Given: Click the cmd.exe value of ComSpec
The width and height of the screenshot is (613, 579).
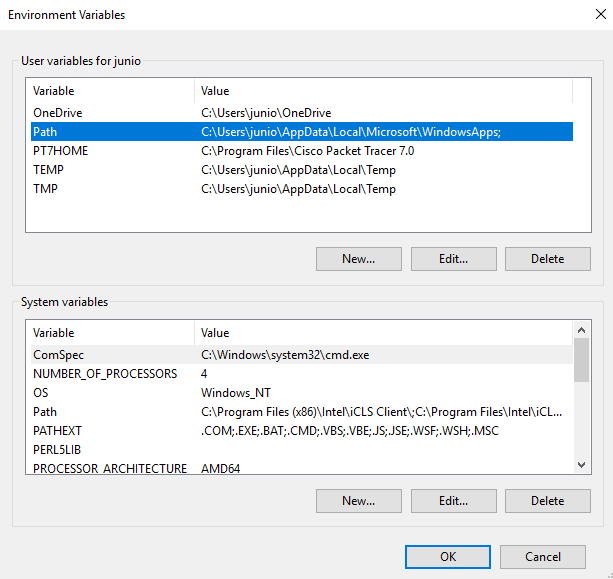Looking at the screenshot, I should 285,355.
